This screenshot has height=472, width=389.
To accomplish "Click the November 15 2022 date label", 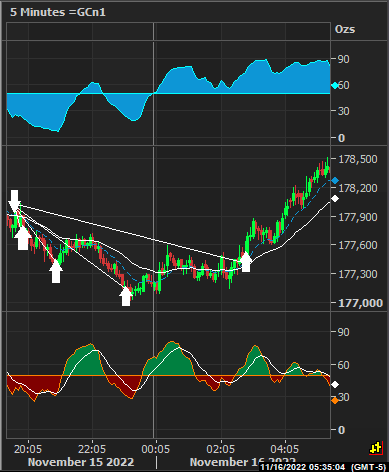I will click(81, 462).
